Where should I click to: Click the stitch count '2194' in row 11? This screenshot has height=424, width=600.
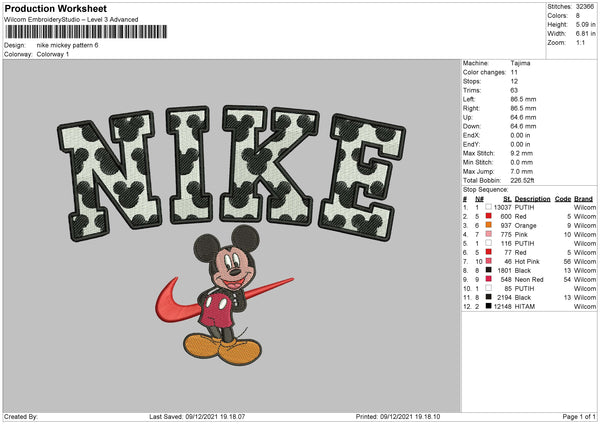click(x=504, y=297)
